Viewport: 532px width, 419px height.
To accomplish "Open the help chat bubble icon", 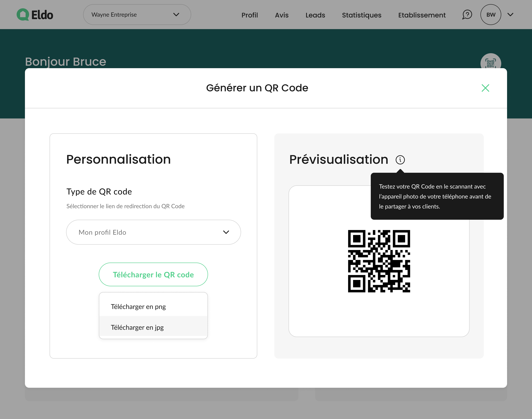I will pos(467,15).
